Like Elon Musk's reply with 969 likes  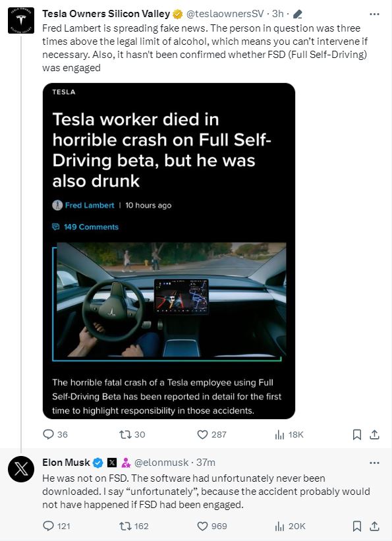point(202,526)
